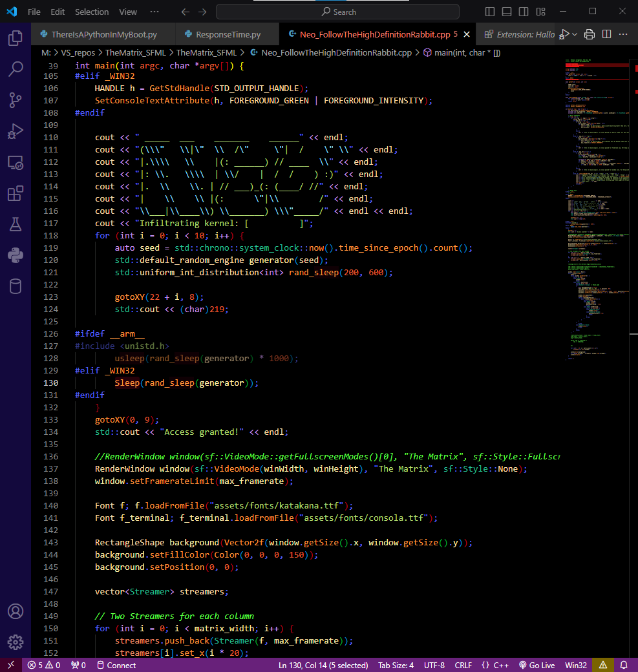The width and height of the screenshot is (638, 672).
Task: Open the Manage gear menu
Action: 16,642
